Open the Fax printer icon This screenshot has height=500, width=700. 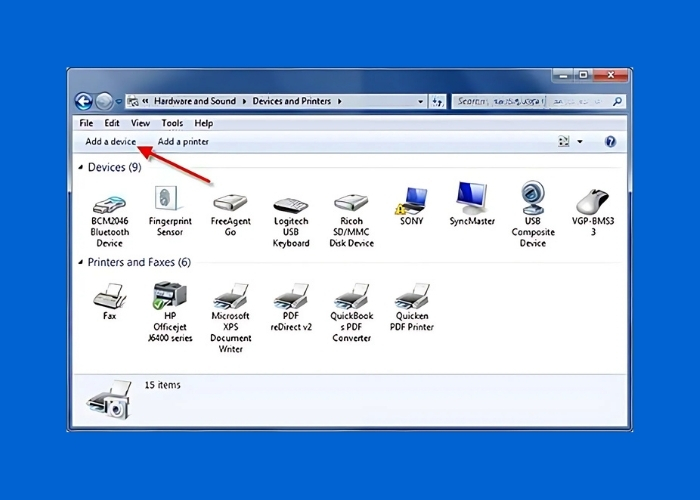(x=109, y=296)
